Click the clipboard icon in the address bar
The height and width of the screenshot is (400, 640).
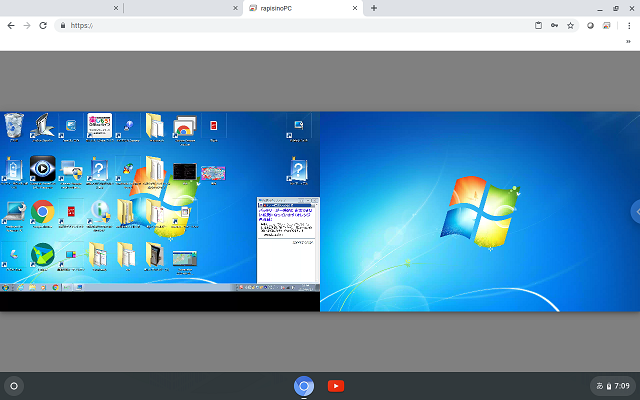click(538, 25)
